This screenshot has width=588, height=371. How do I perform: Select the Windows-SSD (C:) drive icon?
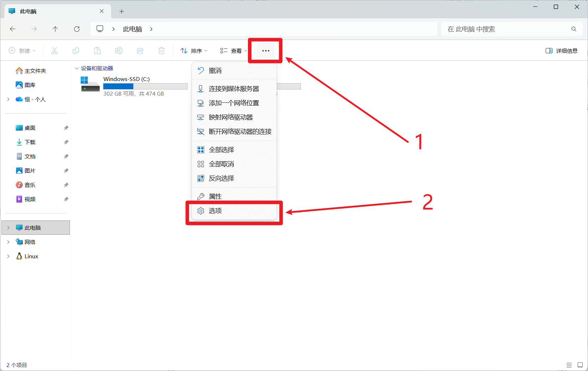click(90, 84)
